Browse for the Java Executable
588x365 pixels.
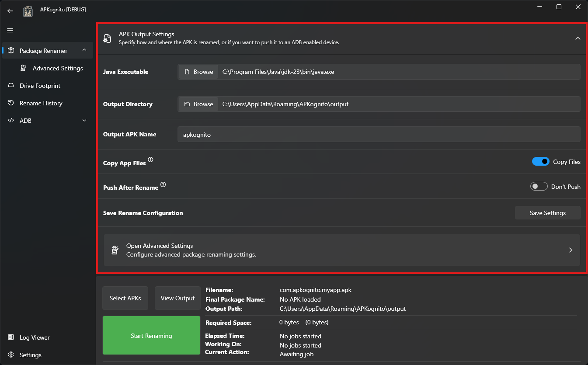[198, 72]
